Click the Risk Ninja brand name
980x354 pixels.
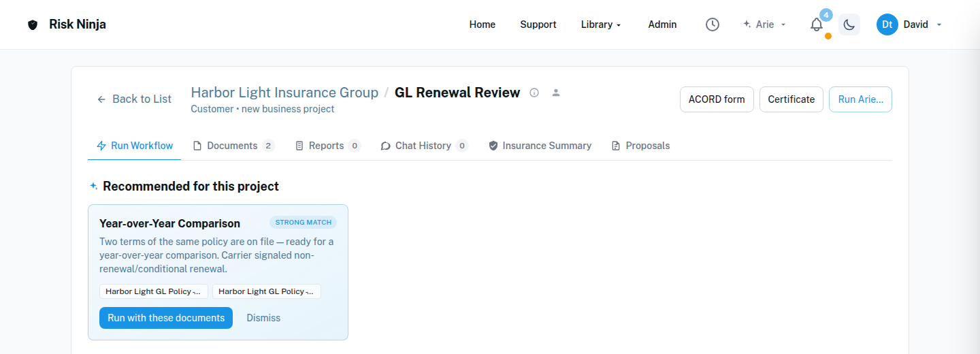(78, 25)
